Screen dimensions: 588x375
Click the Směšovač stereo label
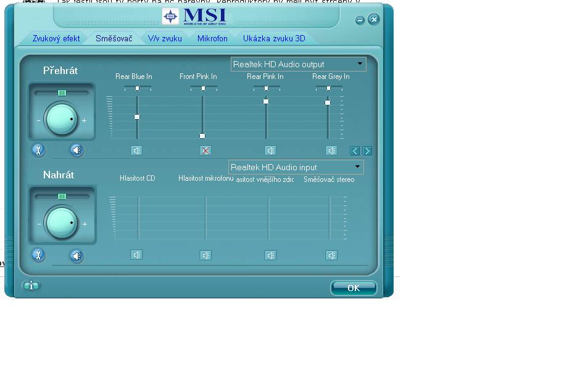[329, 179]
